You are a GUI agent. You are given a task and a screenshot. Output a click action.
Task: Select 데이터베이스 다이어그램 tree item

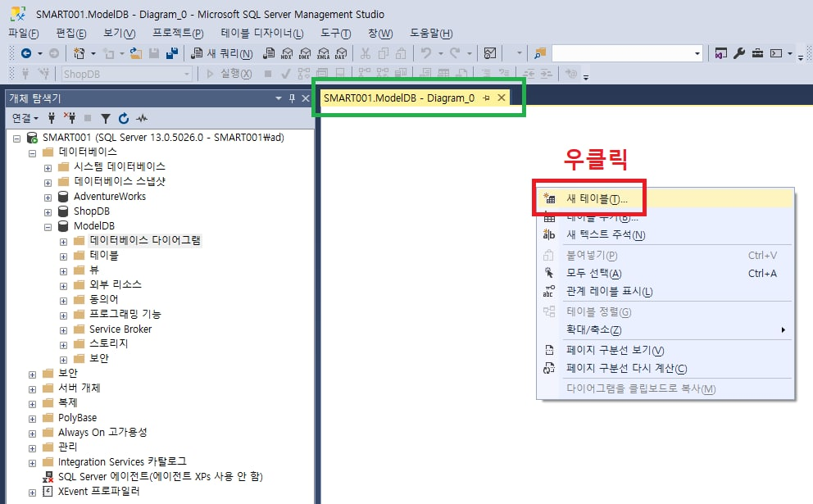pyautogui.click(x=145, y=240)
